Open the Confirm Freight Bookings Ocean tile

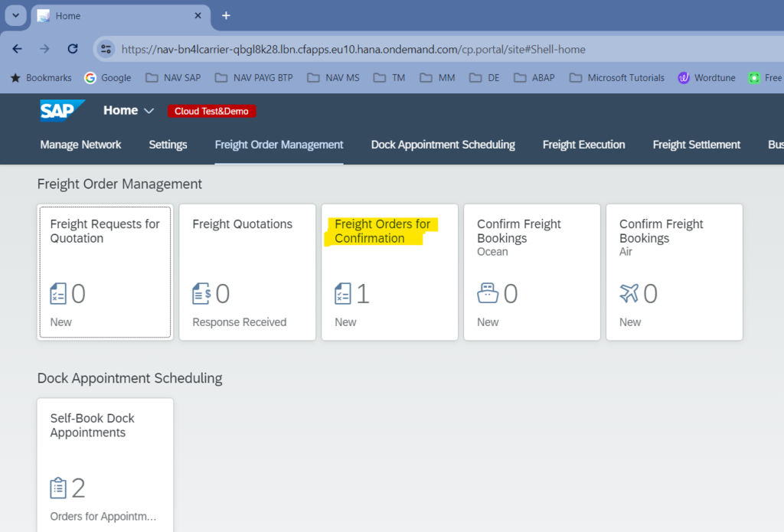(531, 272)
